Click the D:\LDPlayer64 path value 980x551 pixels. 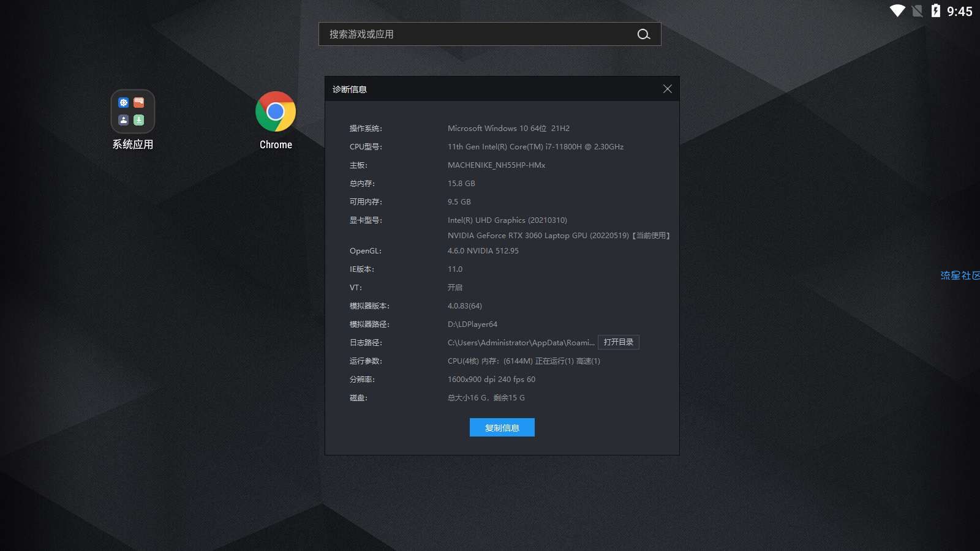coord(472,324)
